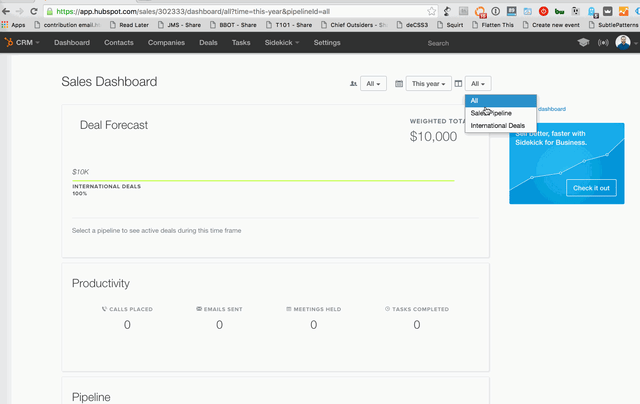The width and height of the screenshot is (640, 404).
Task: Click the pipeline columns icon
Action: 458,84
